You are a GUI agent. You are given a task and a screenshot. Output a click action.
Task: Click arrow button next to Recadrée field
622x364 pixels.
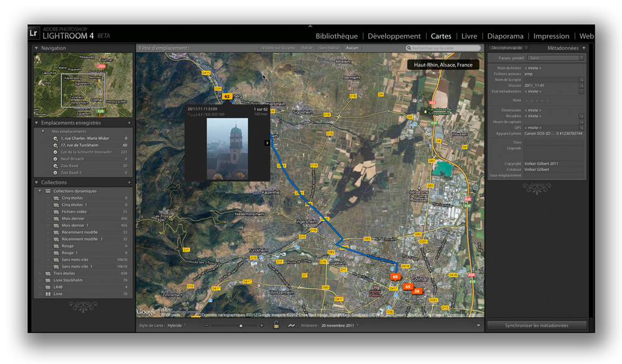coord(581,116)
